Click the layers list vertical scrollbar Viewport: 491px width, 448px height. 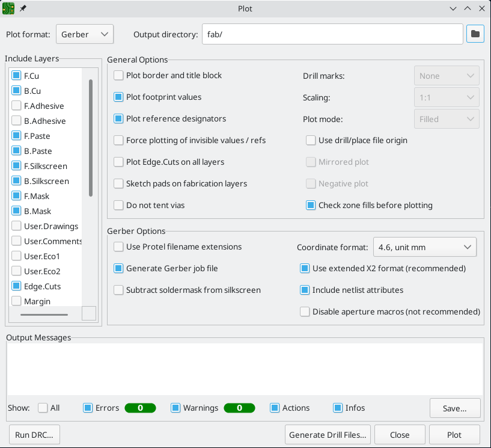[x=91, y=138]
